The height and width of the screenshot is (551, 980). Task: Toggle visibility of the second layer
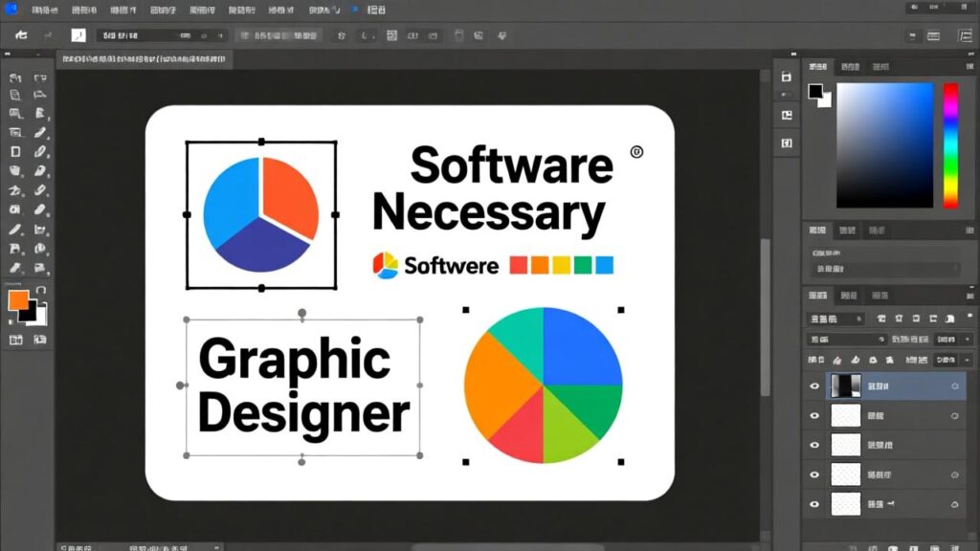[815, 416]
